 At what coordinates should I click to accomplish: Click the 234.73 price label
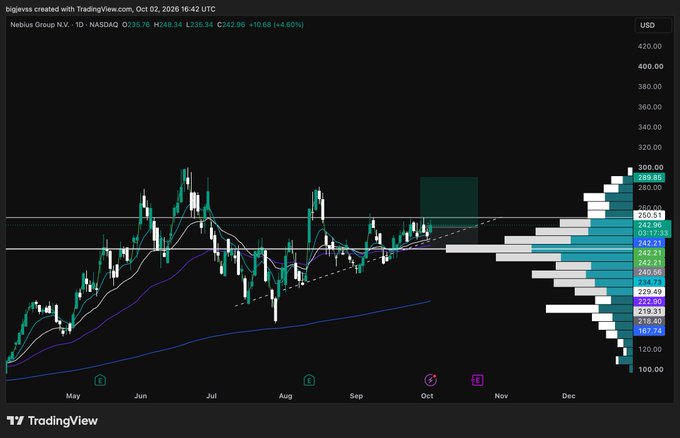coord(649,282)
